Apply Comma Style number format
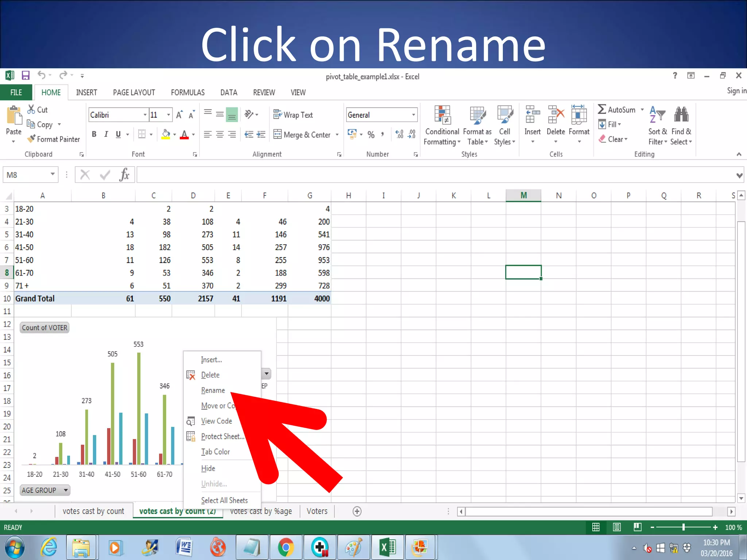This screenshot has width=747, height=560. pos(382,135)
